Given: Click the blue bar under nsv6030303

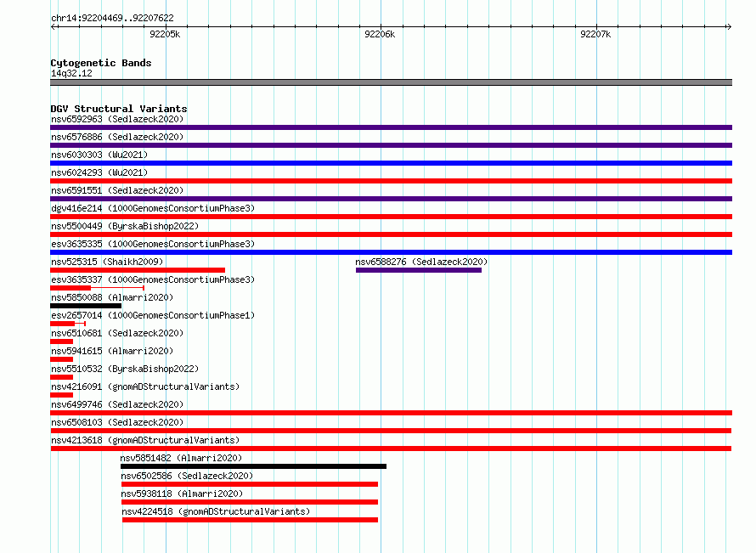Looking at the screenshot, I should point(391,163).
